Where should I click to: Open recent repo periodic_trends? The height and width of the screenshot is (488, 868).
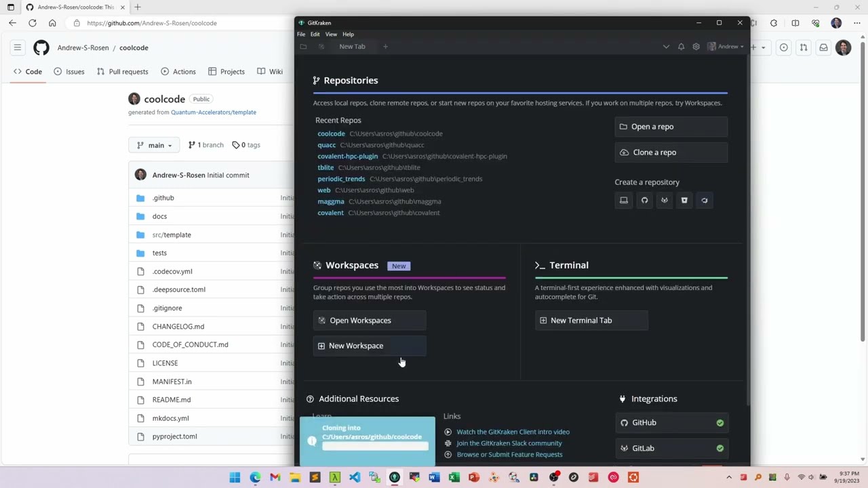click(x=341, y=179)
